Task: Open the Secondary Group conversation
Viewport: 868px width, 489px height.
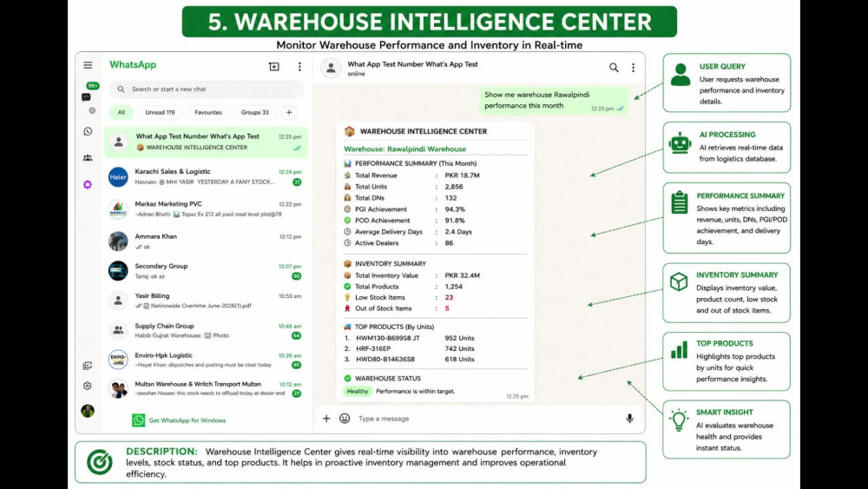Action: [x=206, y=271]
